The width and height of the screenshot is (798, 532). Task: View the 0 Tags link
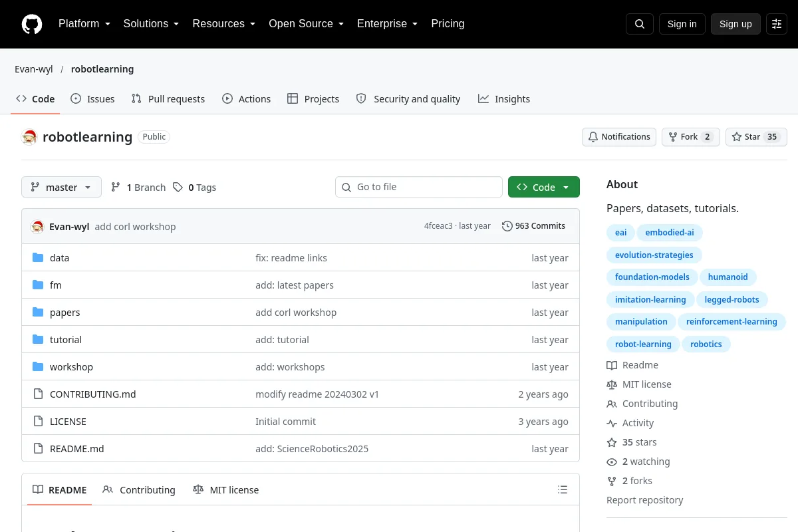click(x=194, y=188)
